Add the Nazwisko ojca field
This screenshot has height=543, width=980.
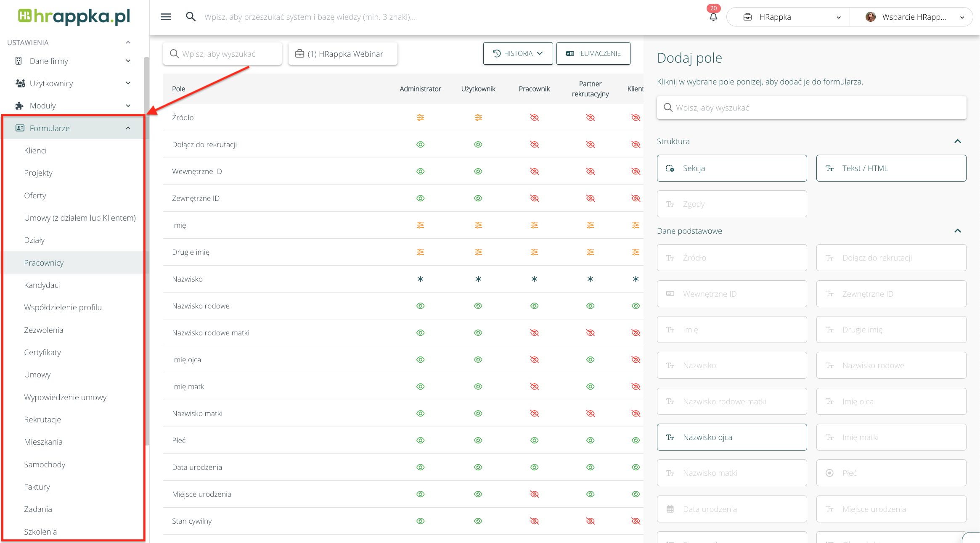pos(731,437)
